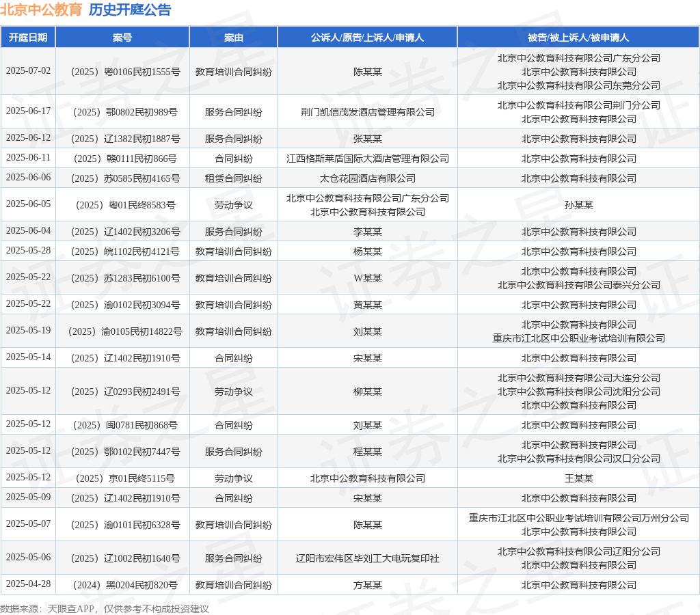The height and width of the screenshot is (615, 700).
Task: Click plaintiff 太仓花园酒店有限公司
Action: point(367,178)
